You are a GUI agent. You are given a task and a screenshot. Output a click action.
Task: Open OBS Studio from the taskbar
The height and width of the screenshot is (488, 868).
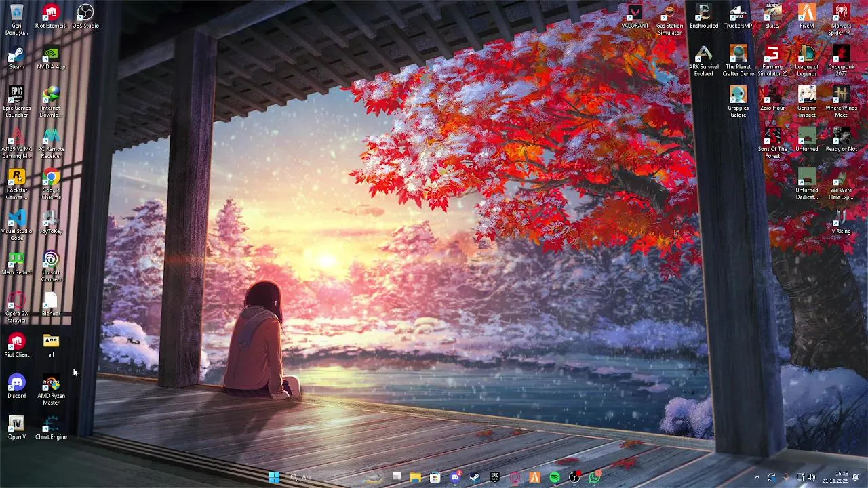tap(575, 477)
